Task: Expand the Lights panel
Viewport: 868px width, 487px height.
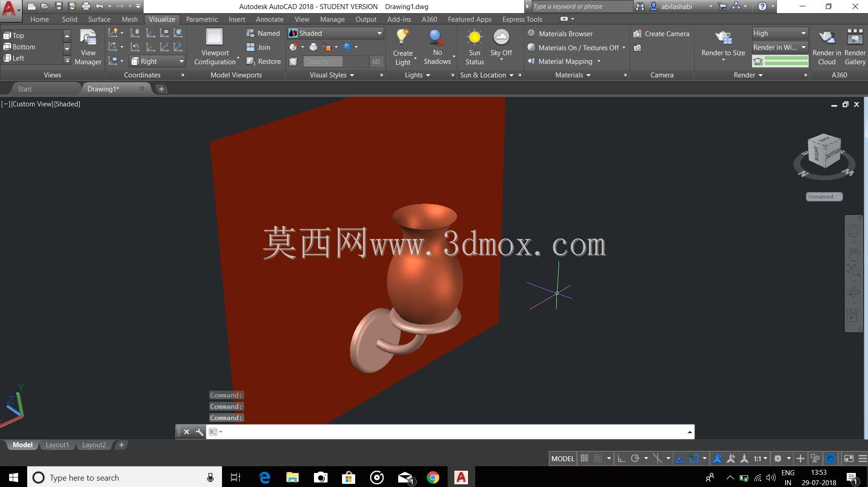Action: (417, 75)
